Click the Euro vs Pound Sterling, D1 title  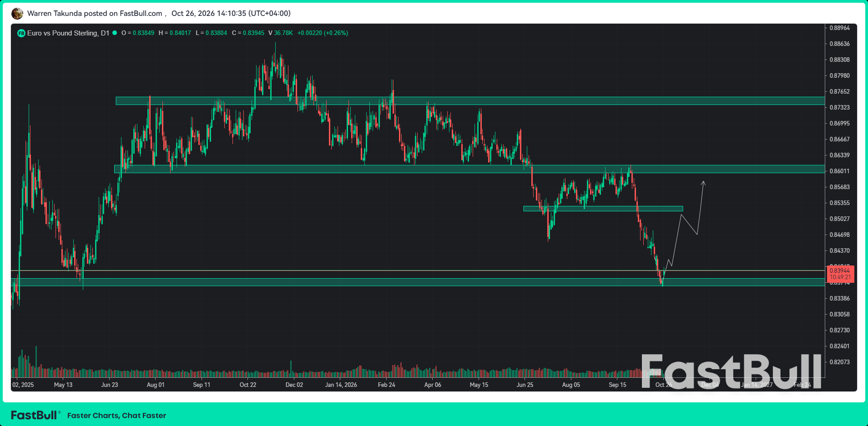[x=68, y=33]
